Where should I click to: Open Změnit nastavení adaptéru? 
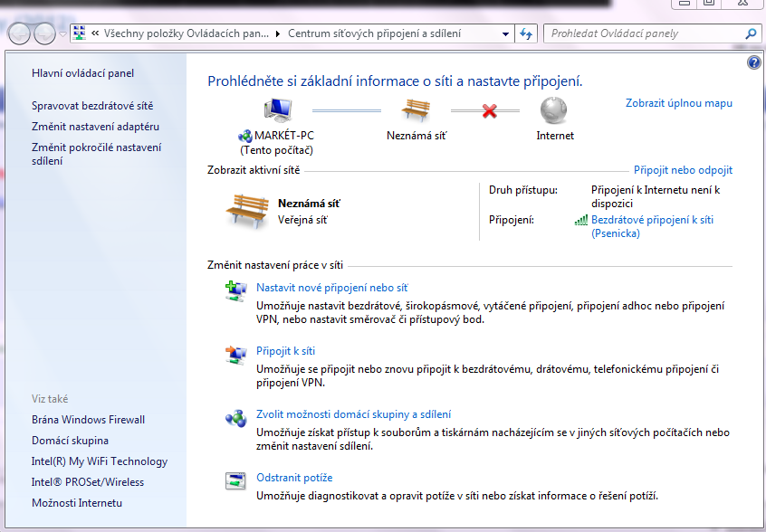pos(95,127)
